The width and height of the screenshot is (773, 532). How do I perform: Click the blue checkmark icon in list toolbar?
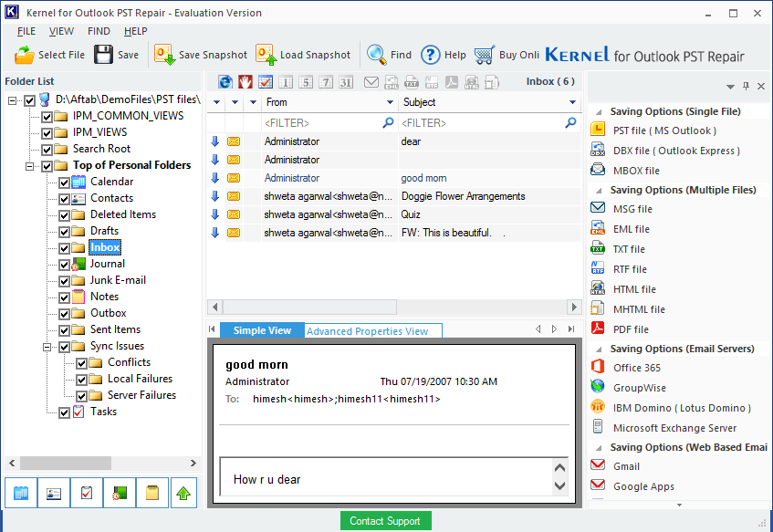point(266,82)
